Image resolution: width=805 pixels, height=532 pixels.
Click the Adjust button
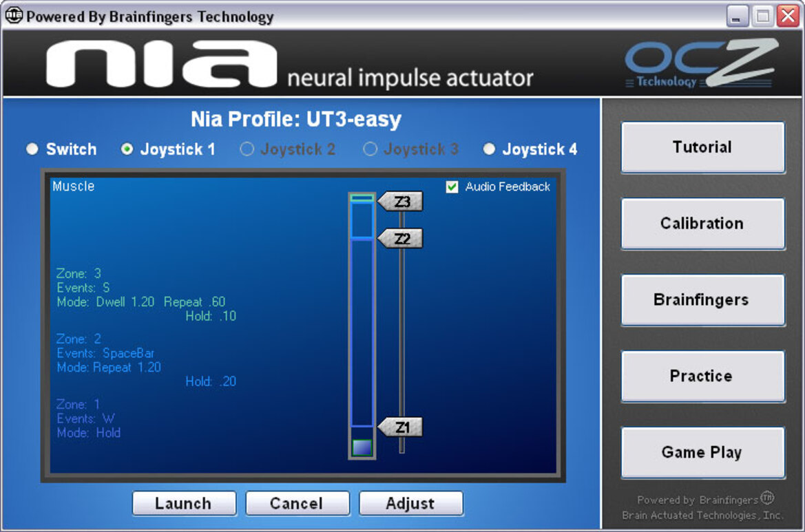pyautogui.click(x=410, y=503)
